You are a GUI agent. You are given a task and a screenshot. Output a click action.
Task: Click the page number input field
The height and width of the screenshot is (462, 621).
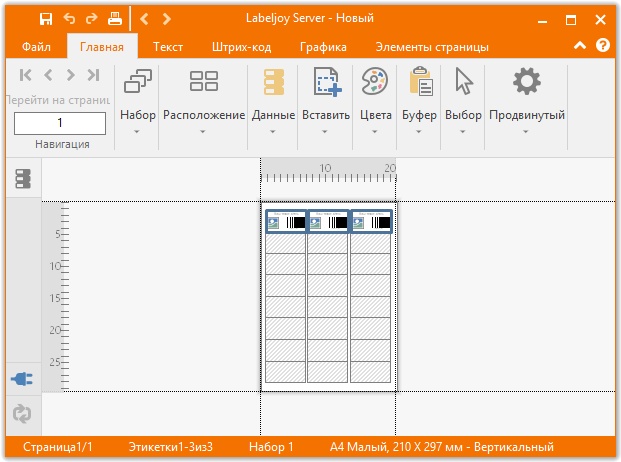60,123
